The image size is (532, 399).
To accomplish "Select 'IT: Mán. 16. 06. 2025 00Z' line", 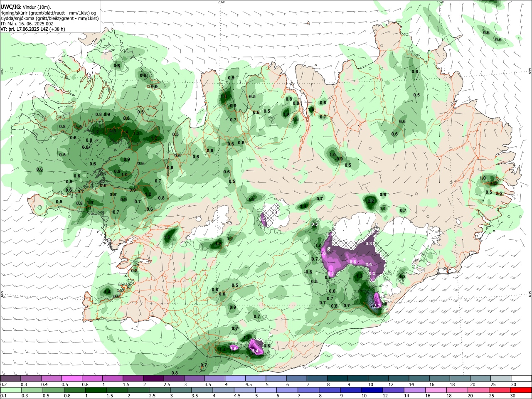I will pyautogui.click(x=27, y=24).
